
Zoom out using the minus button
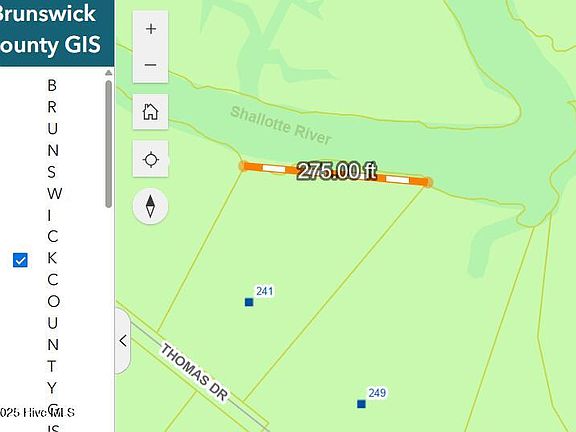pyautogui.click(x=151, y=65)
